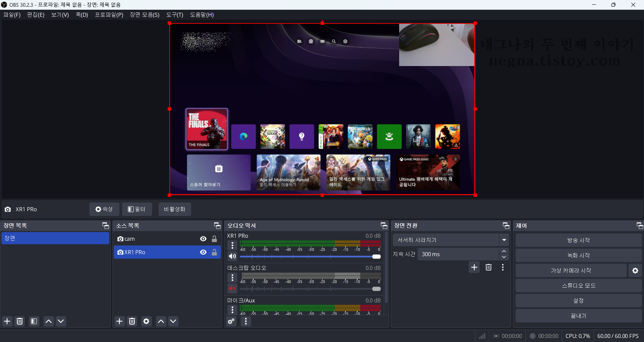Screen dimensions: 644x342
Task: Open the 프로파일(P) menu
Action: point(109,15)
